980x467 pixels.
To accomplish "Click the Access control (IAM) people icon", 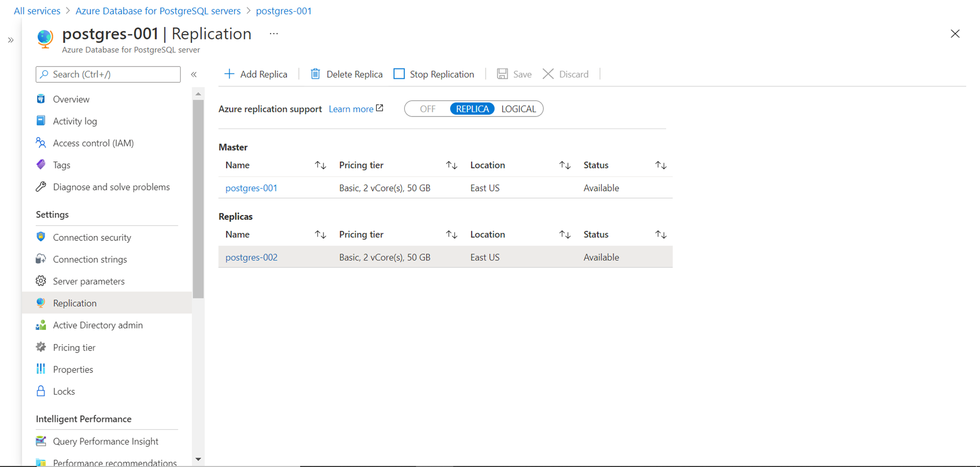I will [41, 142].
